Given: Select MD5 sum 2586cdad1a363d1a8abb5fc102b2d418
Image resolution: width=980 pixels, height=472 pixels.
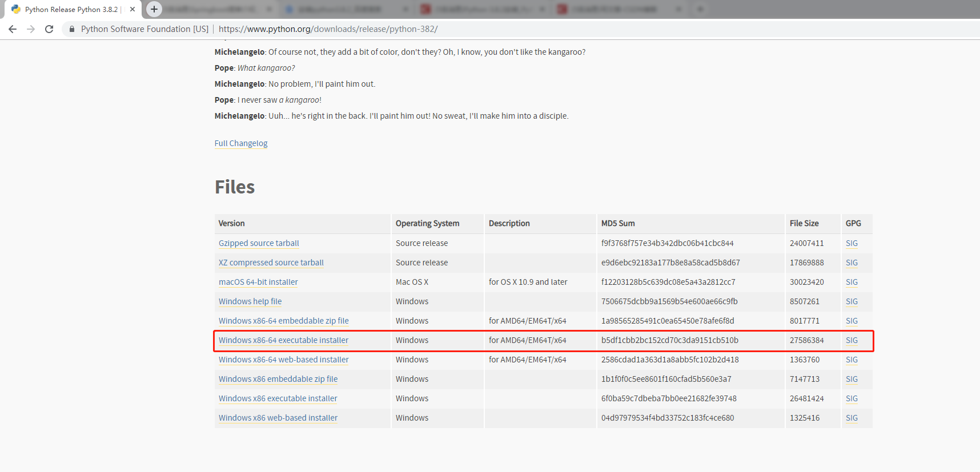Looking at the screenshot, I should pyautogui.click(x=670, y=360).
